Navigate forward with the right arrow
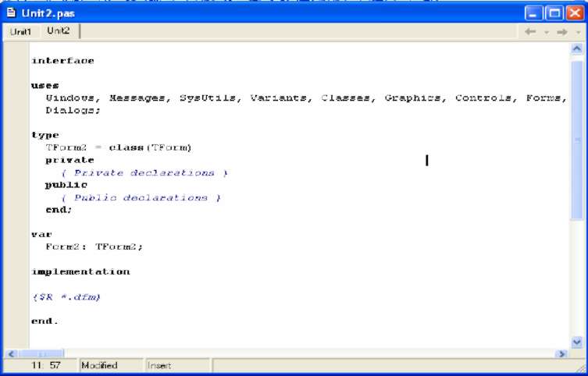This screenshot has height=376, width=588. [561, 32]
